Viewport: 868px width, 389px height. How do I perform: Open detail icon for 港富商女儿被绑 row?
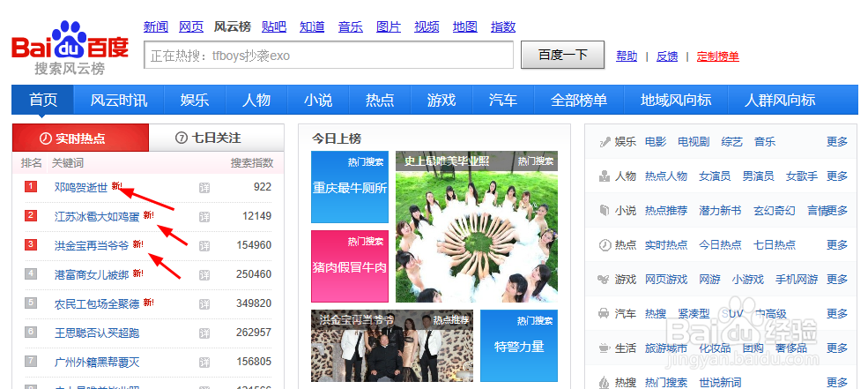[204, 274]
